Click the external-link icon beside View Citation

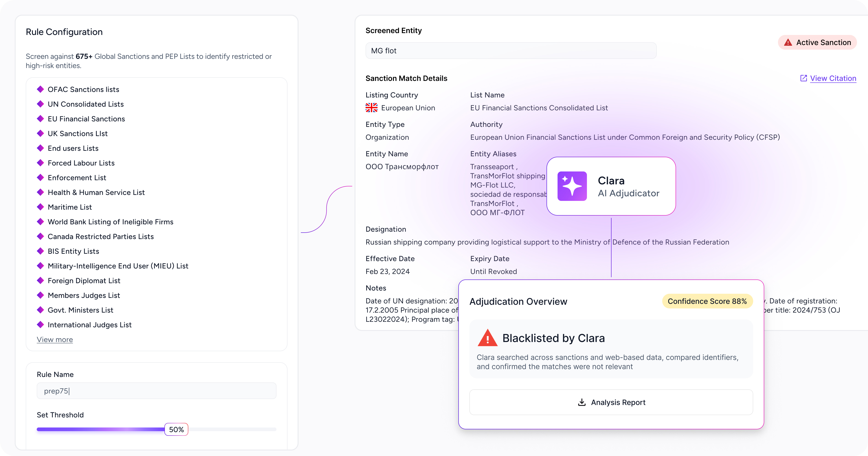click(803, 78)
